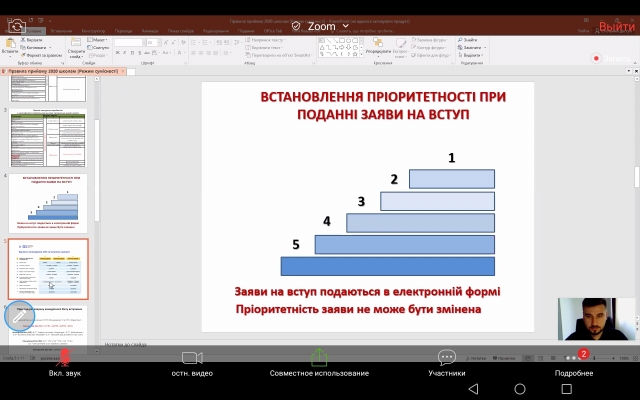Switch to the Переходи ribbon tab
The height and width of the screenshot is (400, 640).
coord(124,31)
